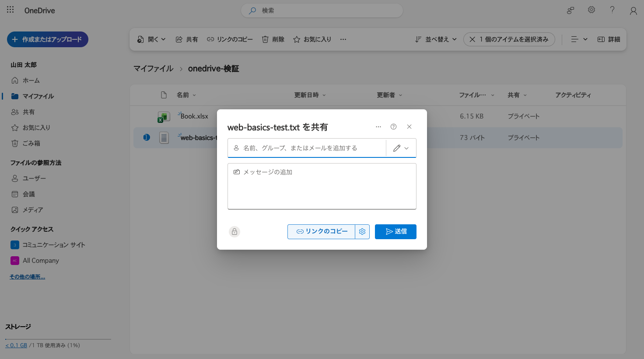Open edit permission pencil dropdown
The height and width of the screenshot is (359, 644).
click(401, 148)
